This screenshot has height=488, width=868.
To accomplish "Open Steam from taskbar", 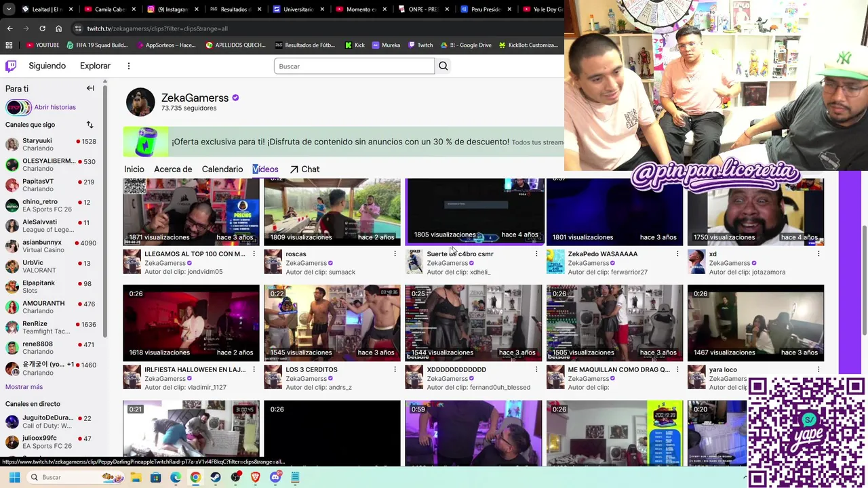I will pyautogui.click(x=215, y=477).
